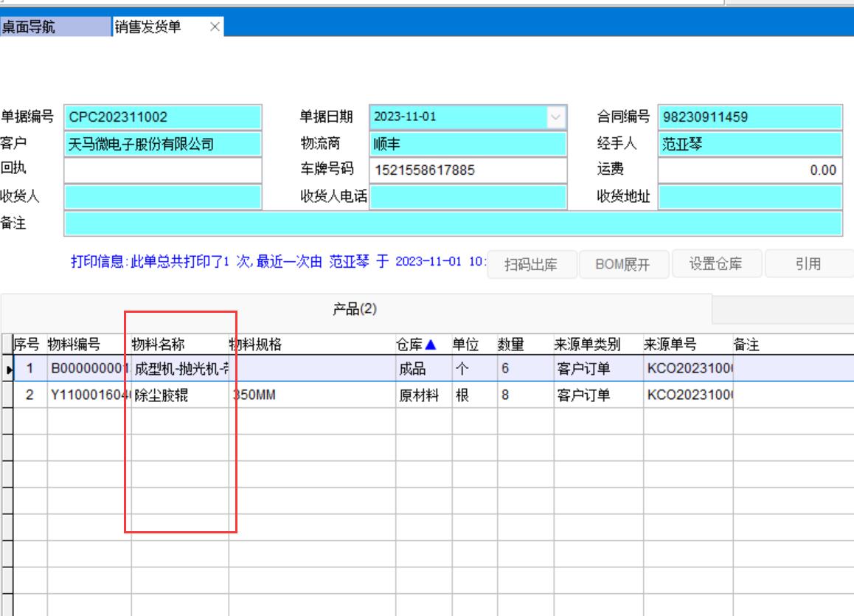This screenshot has height=616, width=854.
Task: Click quantity cell 6 in row 1
Action: click(x=524, y=369)
